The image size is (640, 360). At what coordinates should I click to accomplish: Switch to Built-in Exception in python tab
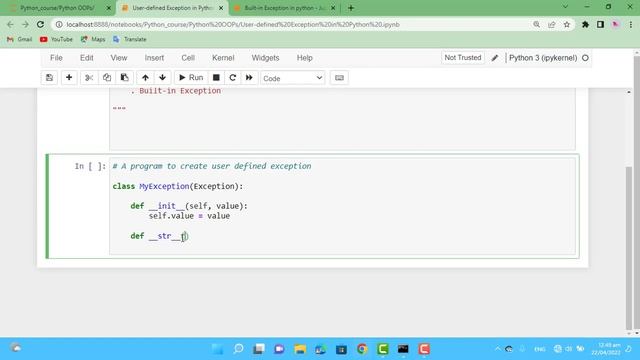[x=284, y=8]
